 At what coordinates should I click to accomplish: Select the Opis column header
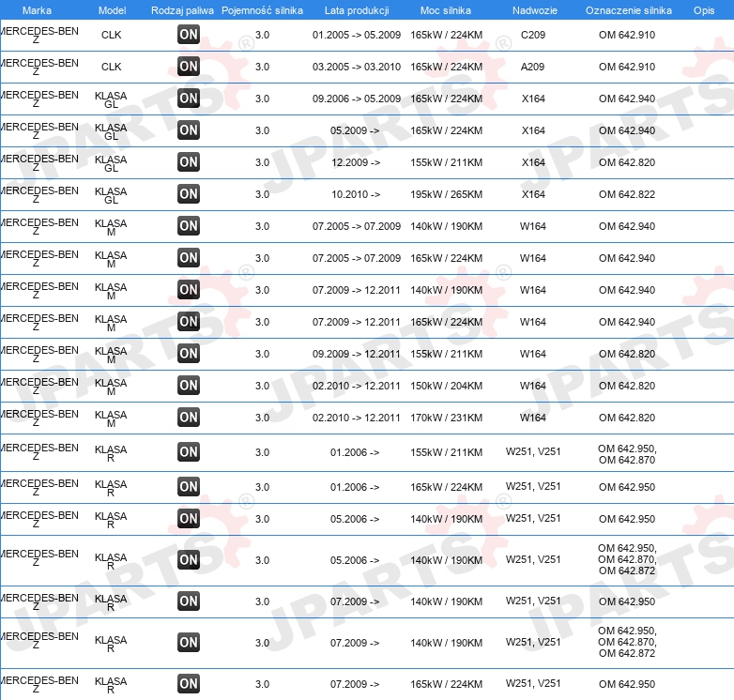(x=704, y=10)
